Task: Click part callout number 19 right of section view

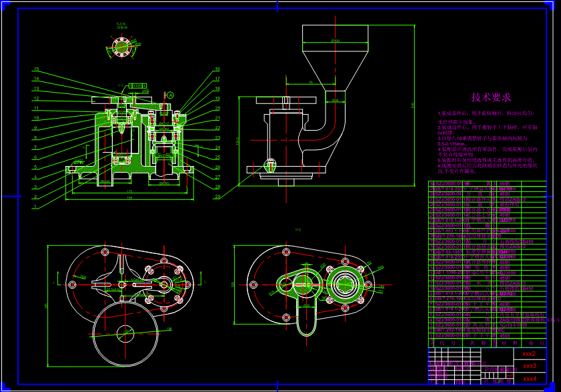Action: pyautogui.click(x=217, y=99)
